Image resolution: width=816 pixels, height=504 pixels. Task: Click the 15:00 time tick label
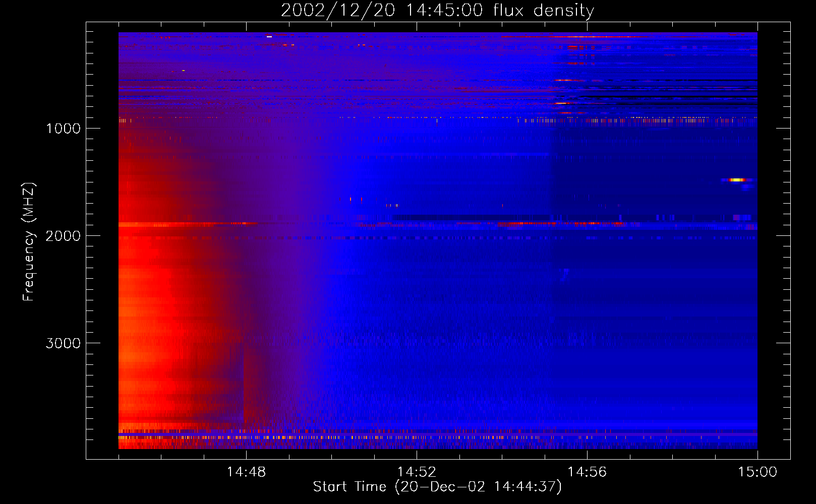pos(757,472)
